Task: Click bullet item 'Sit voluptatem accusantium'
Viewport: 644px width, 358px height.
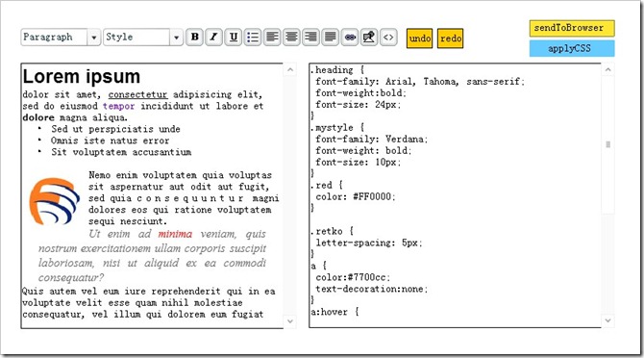Action: click(x=121, y=152)
